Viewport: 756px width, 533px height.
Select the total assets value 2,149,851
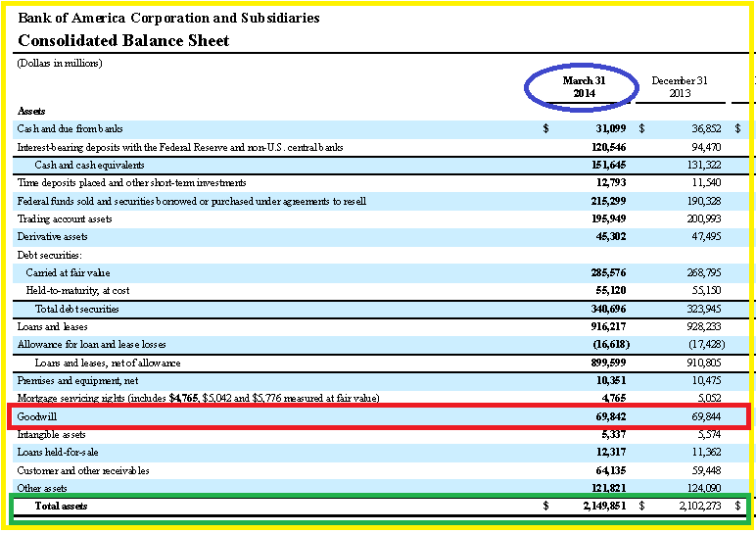604,507
